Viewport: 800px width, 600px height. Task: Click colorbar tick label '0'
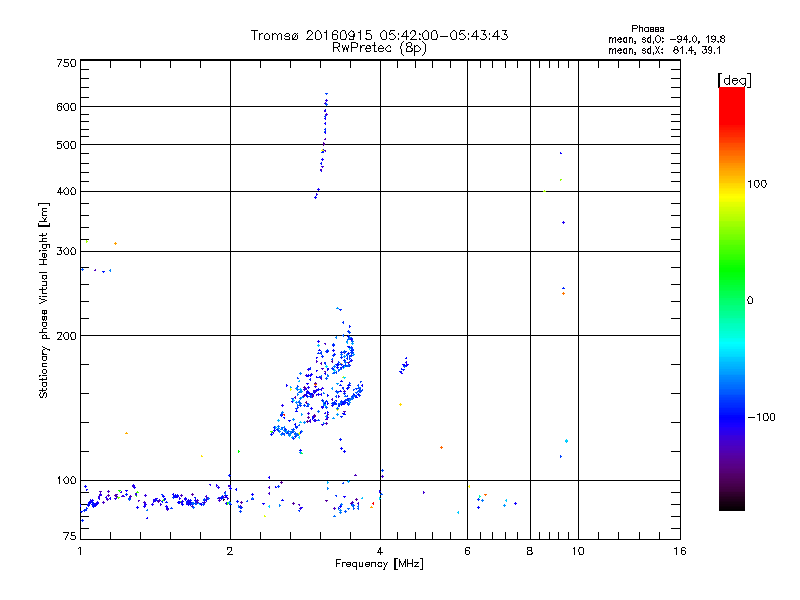(x=750, y=301)
